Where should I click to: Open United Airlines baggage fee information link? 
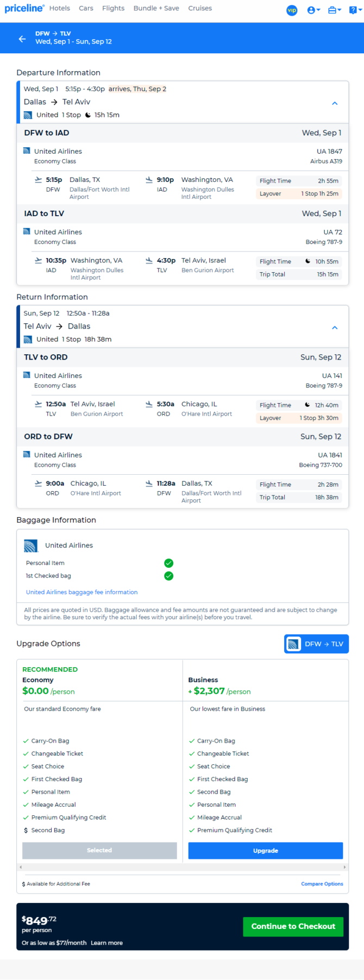(81, 592)
